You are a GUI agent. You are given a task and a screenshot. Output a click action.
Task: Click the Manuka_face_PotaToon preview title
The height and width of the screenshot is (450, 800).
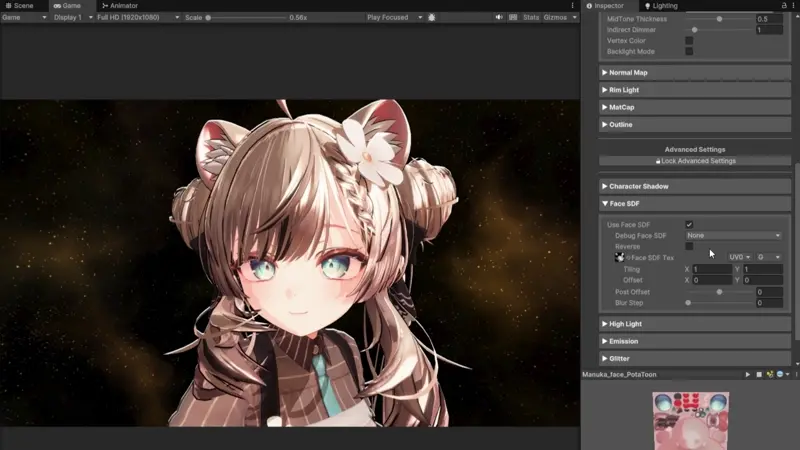pyautogui.click(x=619, y=374)
